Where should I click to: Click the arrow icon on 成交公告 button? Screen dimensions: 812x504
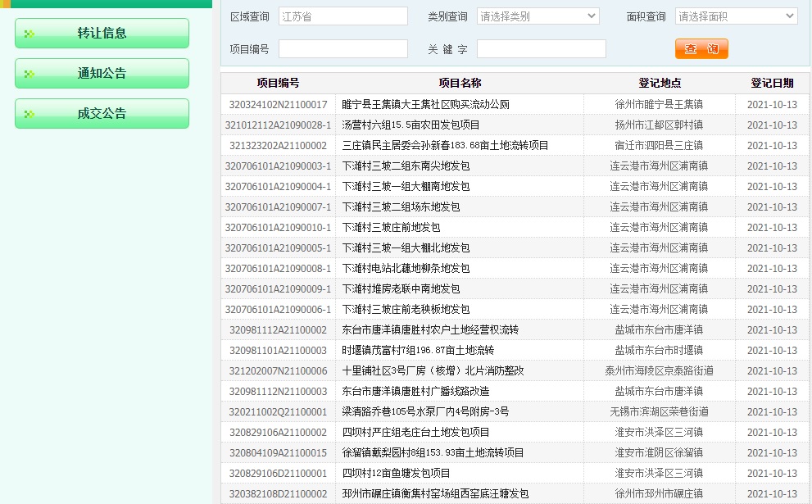tap(30, 114)
